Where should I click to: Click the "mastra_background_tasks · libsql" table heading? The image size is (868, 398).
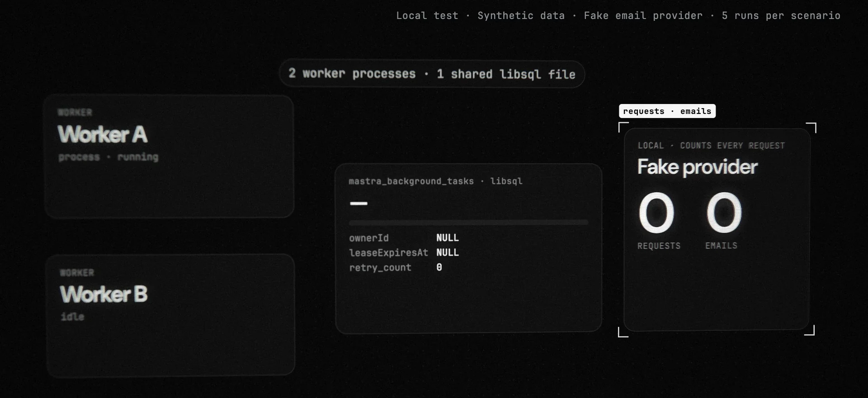[435, 181]
